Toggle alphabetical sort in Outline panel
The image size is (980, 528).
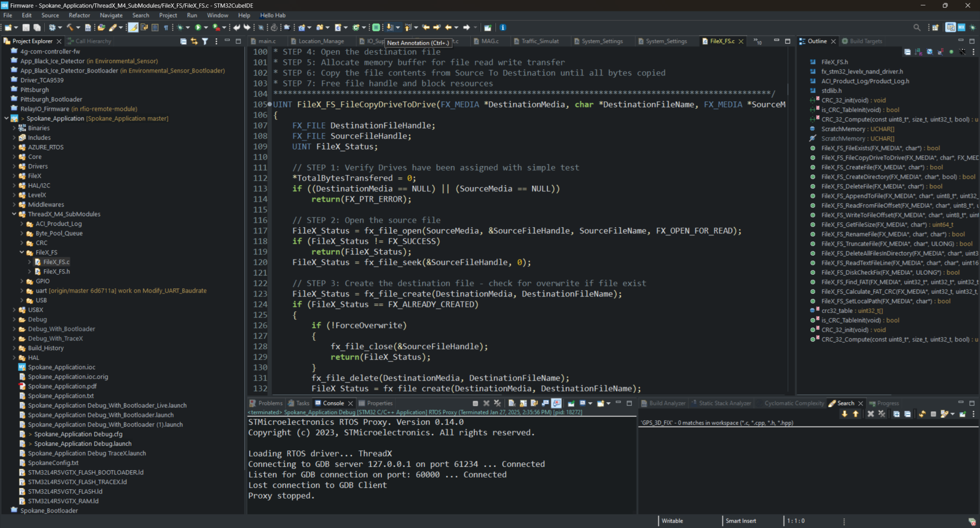pos(918,52)
